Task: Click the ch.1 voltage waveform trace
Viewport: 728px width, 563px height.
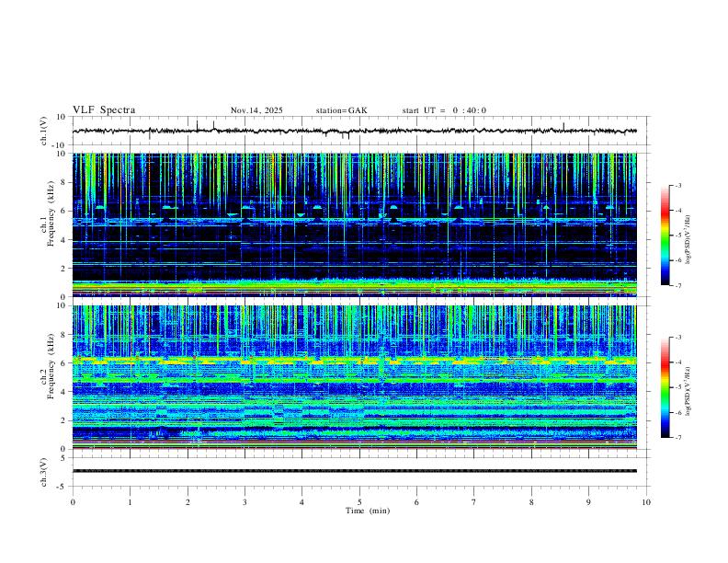Action: point(354,131)
